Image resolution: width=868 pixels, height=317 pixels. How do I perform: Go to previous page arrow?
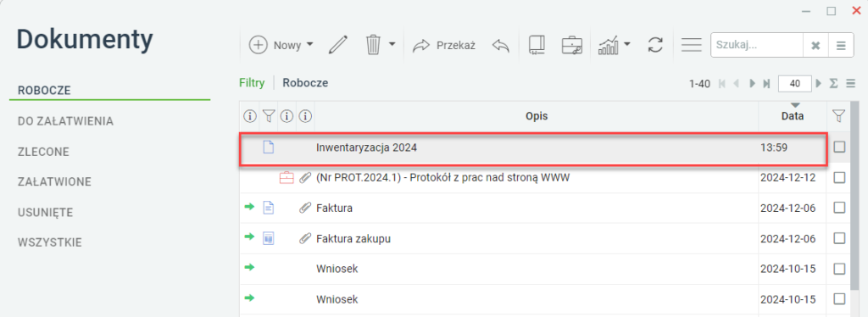point(737,84)
